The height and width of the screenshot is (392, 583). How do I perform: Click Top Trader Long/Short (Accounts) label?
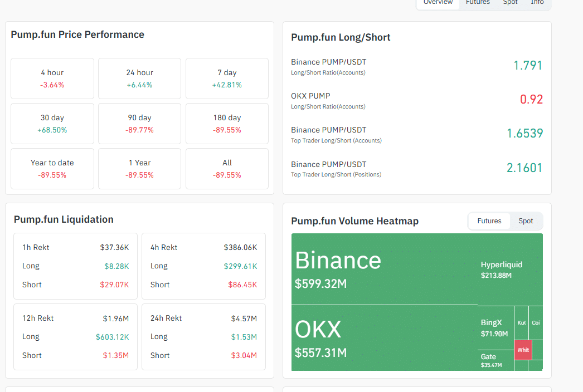336,140
